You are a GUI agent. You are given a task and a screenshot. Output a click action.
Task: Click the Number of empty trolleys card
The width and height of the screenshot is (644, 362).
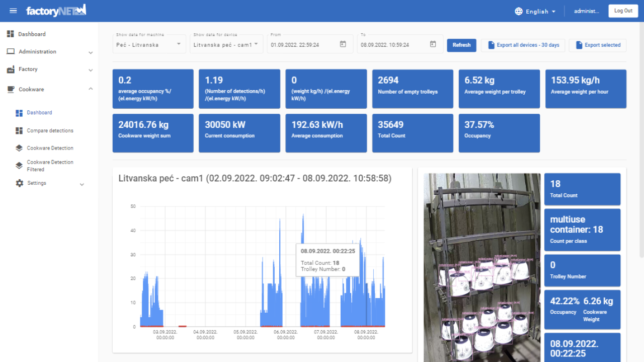(x=413, y=89)
